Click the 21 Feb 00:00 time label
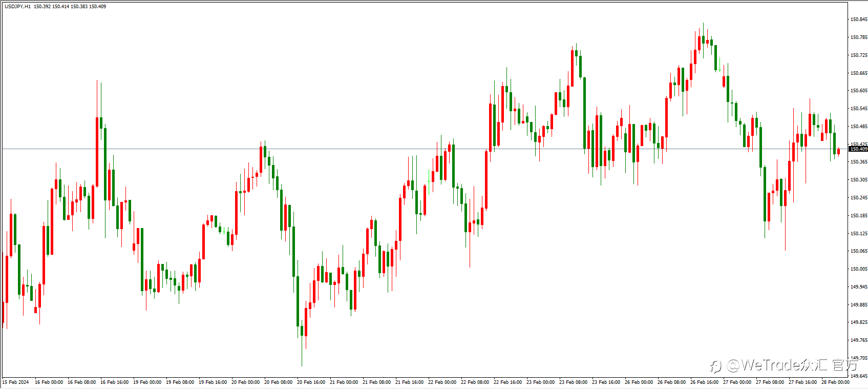The width and height of the screenshot is (868, 389). click(x=344, y=382)
